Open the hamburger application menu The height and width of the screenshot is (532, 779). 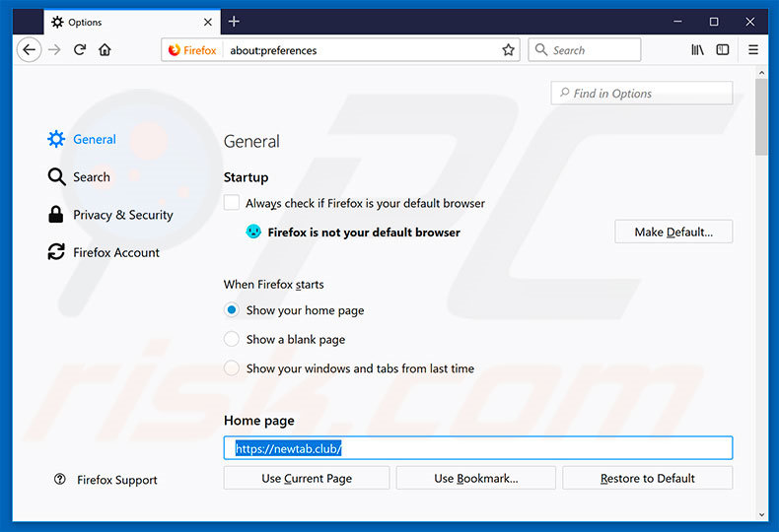pos(753,49)
